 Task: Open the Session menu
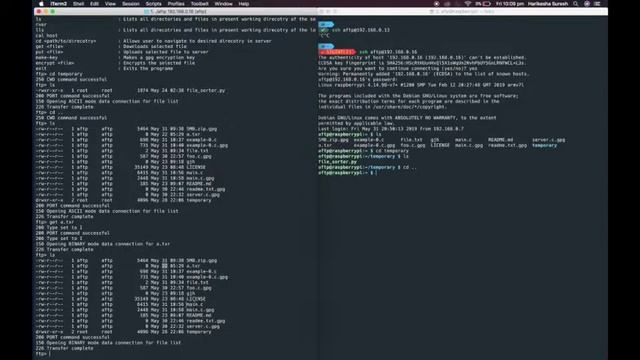[x=131, y=4]
